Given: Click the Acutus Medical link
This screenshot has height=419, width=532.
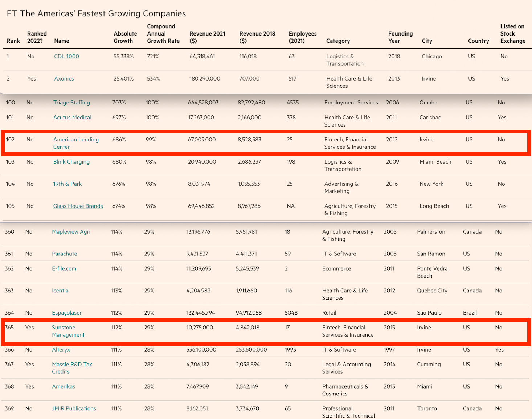Looking at the screenshot, I should (x=72, y=118).
